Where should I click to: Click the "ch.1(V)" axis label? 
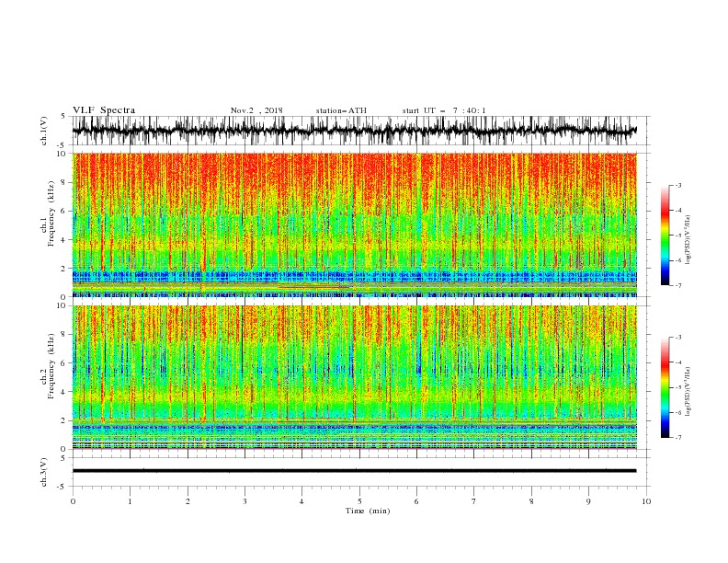tap(44, 131)
